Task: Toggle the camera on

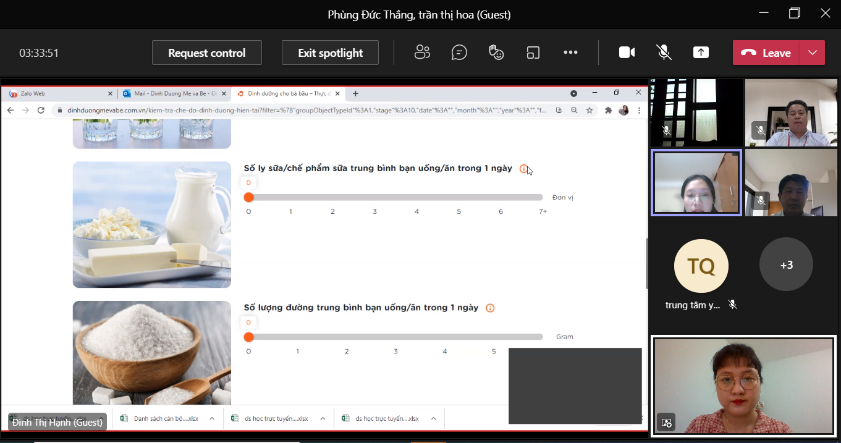Action: pos(627,52)
